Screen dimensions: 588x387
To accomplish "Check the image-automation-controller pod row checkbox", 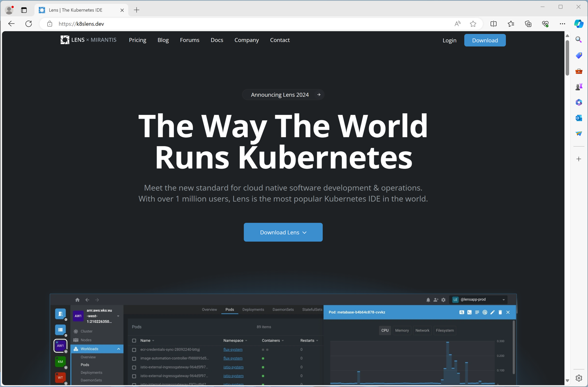I will (134, 359).
